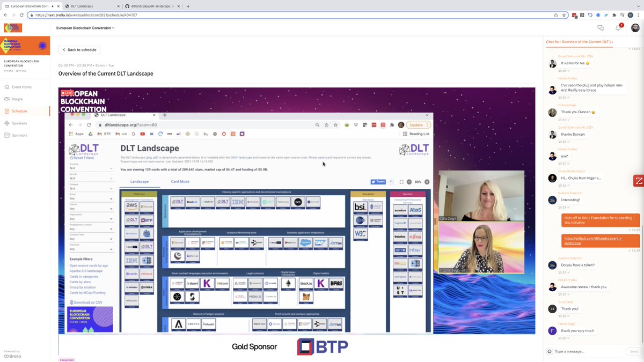
Task: Open the Company Type dropdown in video
Action: tap(91, 239)
